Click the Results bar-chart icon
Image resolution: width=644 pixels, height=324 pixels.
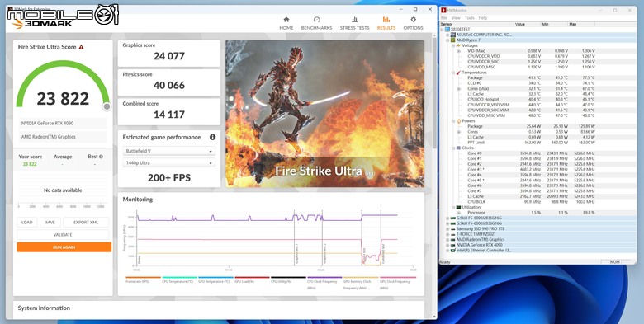pyautogui.click(x=386, y=19)
